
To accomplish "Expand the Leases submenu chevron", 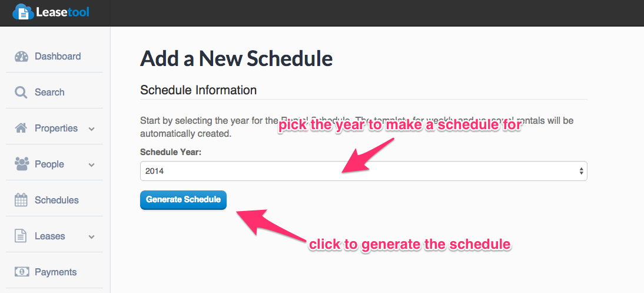I will tap(92, 236).
